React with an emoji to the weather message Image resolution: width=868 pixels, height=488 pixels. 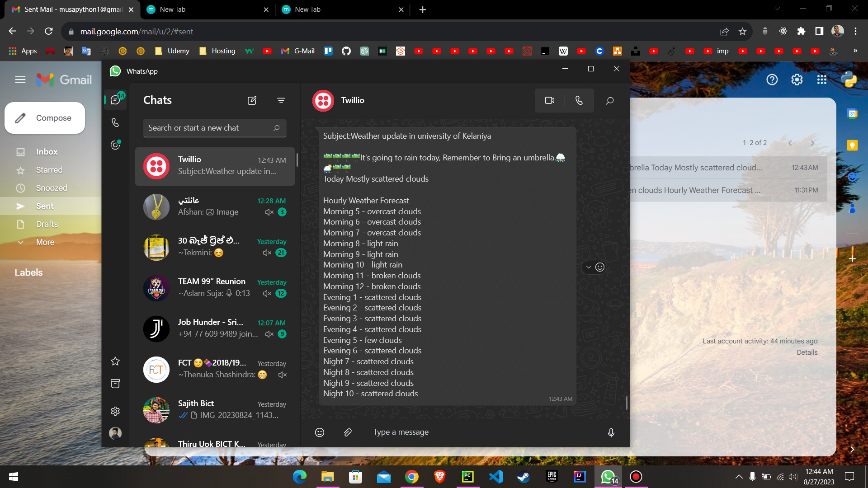click(x=599, y=267)
